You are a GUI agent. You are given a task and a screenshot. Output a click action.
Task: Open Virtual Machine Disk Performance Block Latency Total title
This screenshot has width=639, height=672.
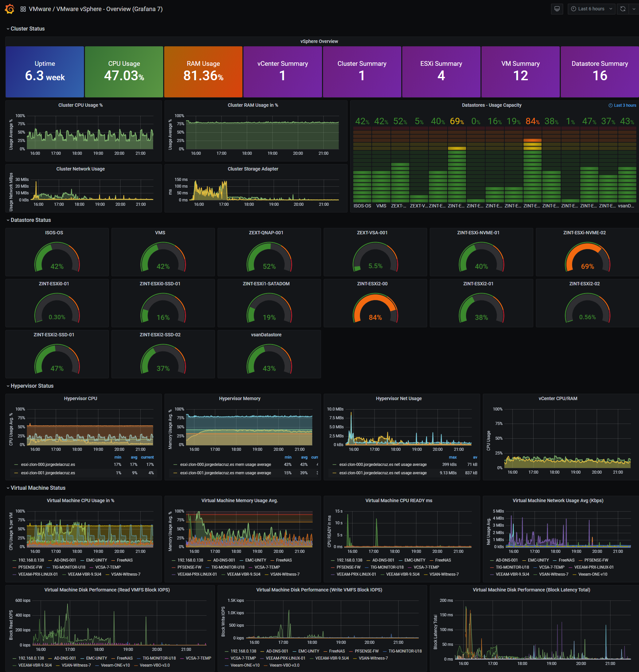point(531,590)
